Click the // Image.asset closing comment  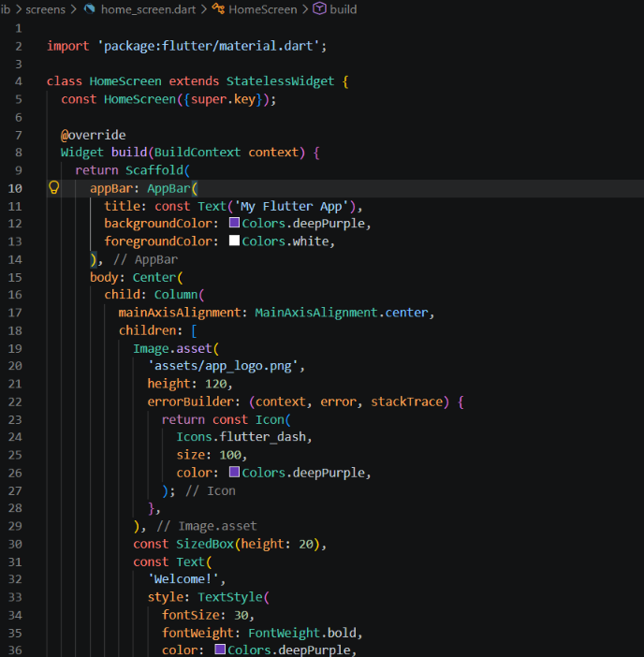coord(207,526)
